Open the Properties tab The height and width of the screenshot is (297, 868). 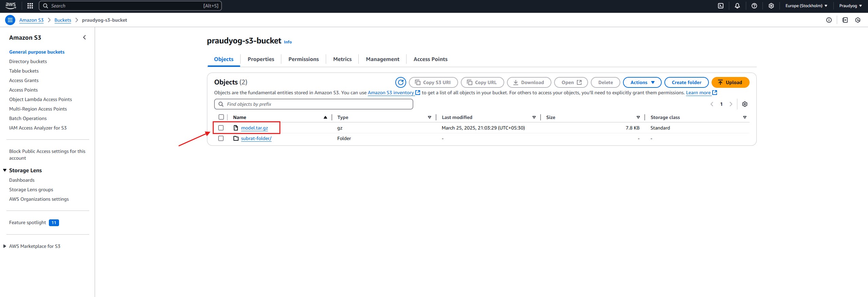[261, 59]
